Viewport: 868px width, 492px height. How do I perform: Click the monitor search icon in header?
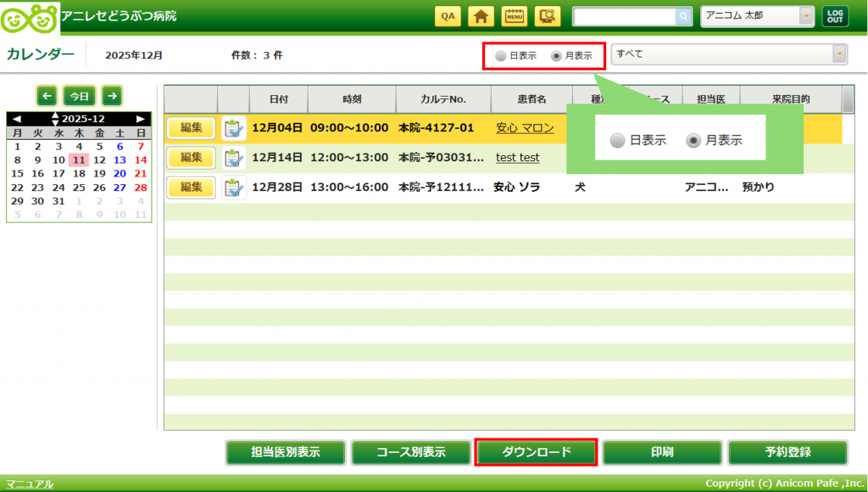tap(547, 16)
